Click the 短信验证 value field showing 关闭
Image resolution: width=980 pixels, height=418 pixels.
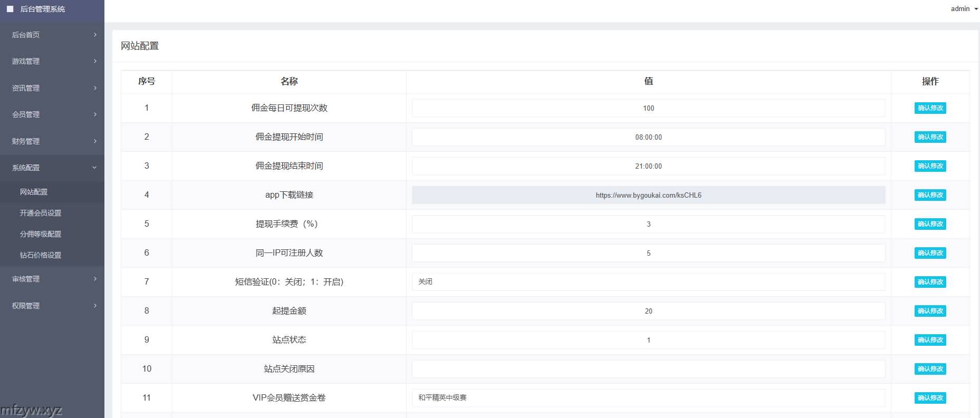pos(648,282)
